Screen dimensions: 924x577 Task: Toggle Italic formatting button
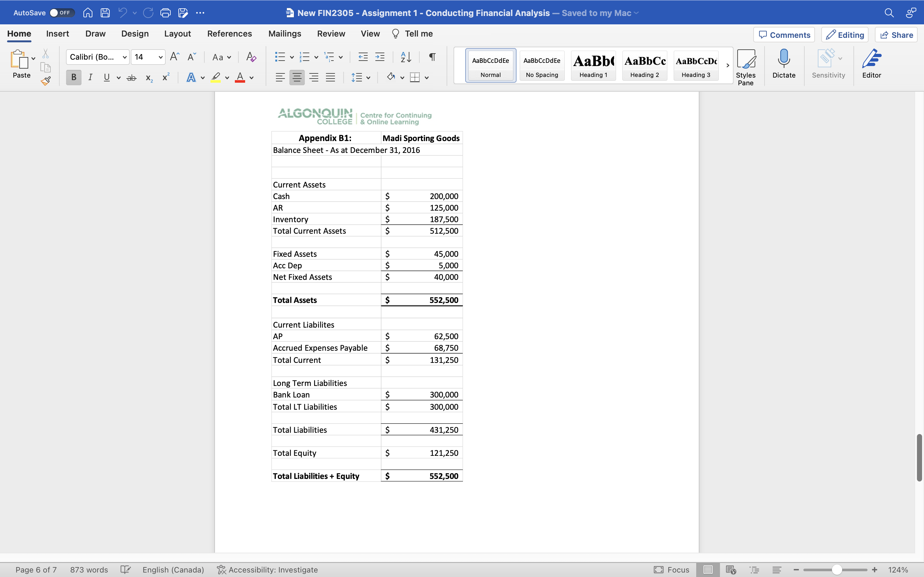click(90, 78)
